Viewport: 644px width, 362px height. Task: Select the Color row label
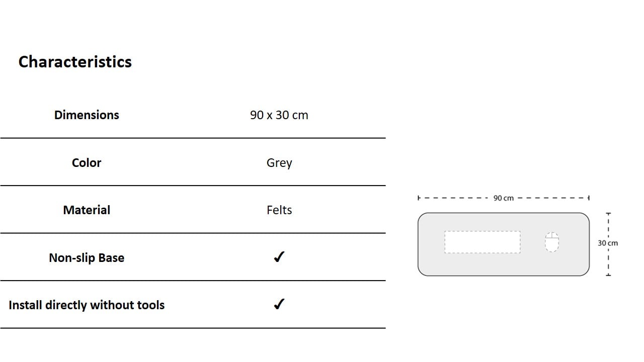87,163
